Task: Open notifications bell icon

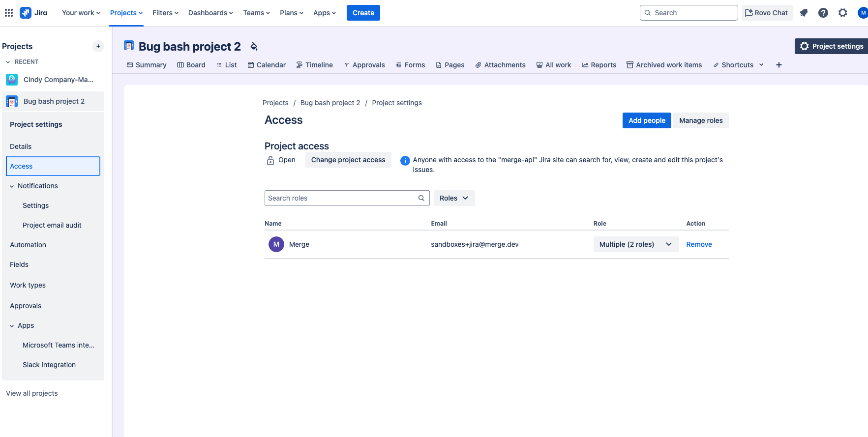Action: [x=804, y=13]
